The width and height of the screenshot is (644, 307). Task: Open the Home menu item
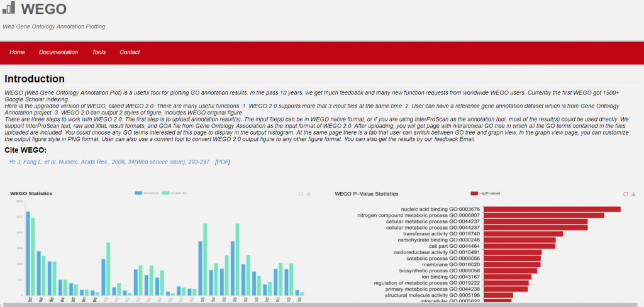pyautogui.click(x=17, y=52)
